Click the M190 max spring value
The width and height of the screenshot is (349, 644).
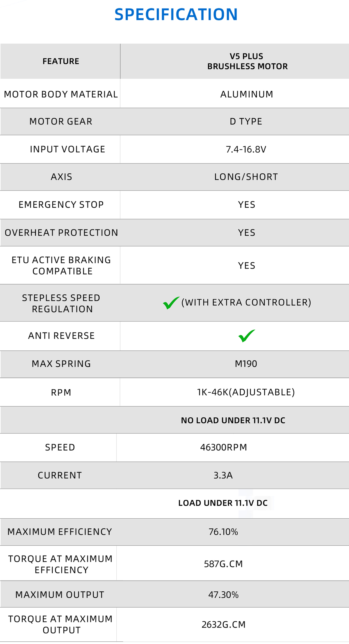click(x=246, y=364)
